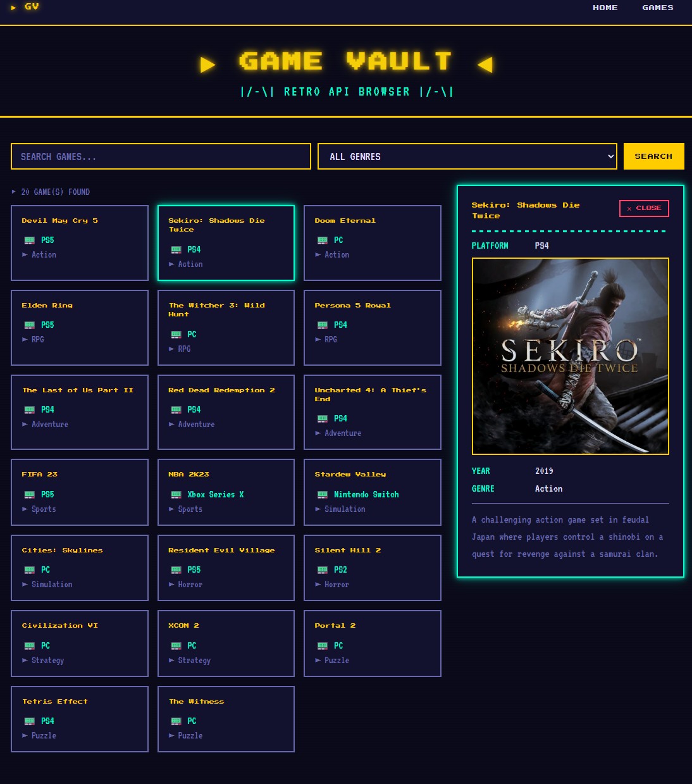Click the yellow SEARCH button
Viewport: 692px width, 784px height.
tap(653, 156)
